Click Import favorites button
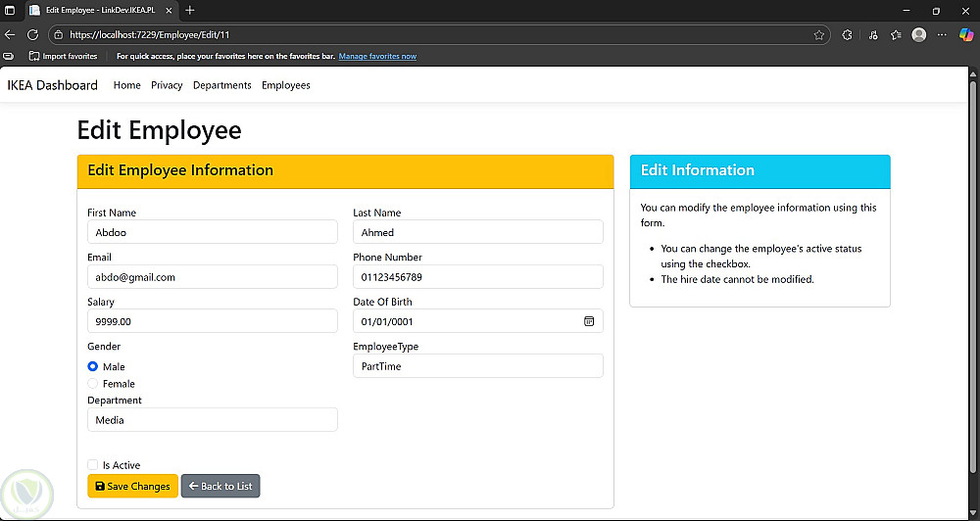The height and width of the screenshot is (521, 980). 63,56
